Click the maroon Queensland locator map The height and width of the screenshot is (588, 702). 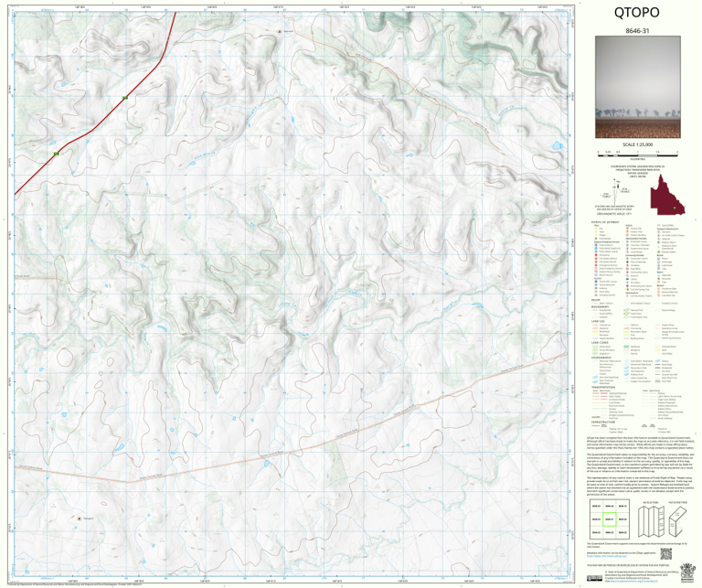(667, 196)
